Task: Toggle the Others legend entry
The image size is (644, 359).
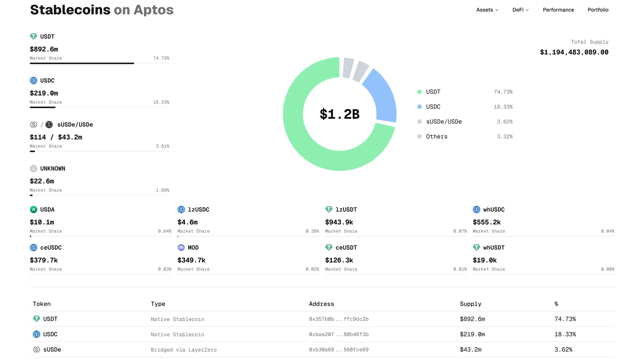Action: pos(437,136)
